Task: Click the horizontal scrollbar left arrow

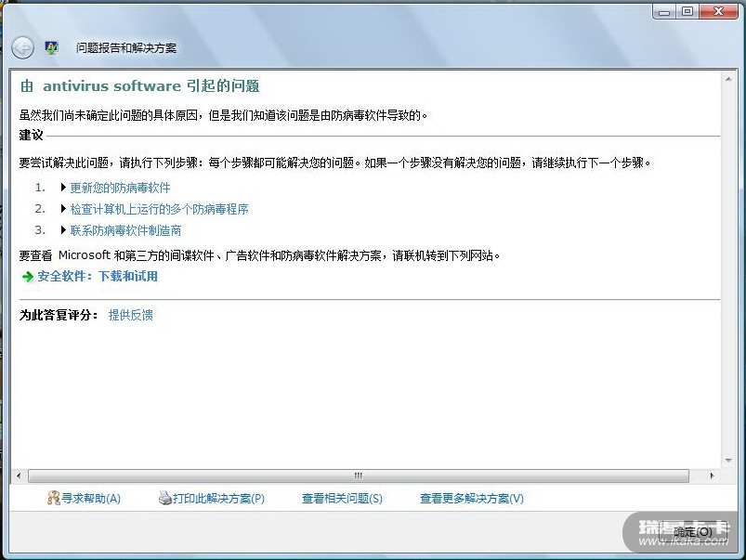Action: coord(19,475)
